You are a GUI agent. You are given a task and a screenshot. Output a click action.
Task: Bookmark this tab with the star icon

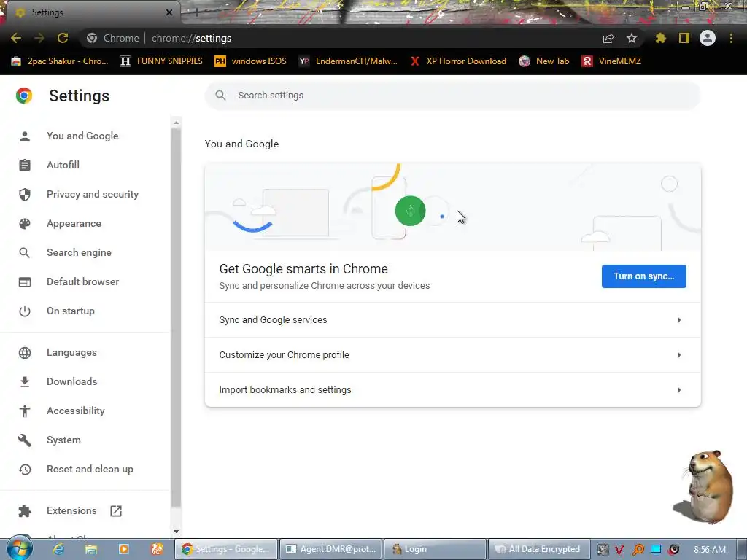click(x=632, y=38)
